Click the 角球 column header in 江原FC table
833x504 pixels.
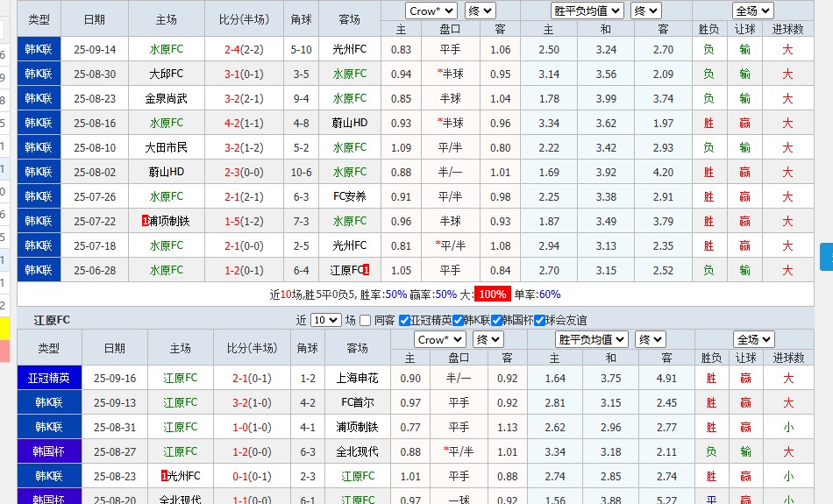coord(307,348)
